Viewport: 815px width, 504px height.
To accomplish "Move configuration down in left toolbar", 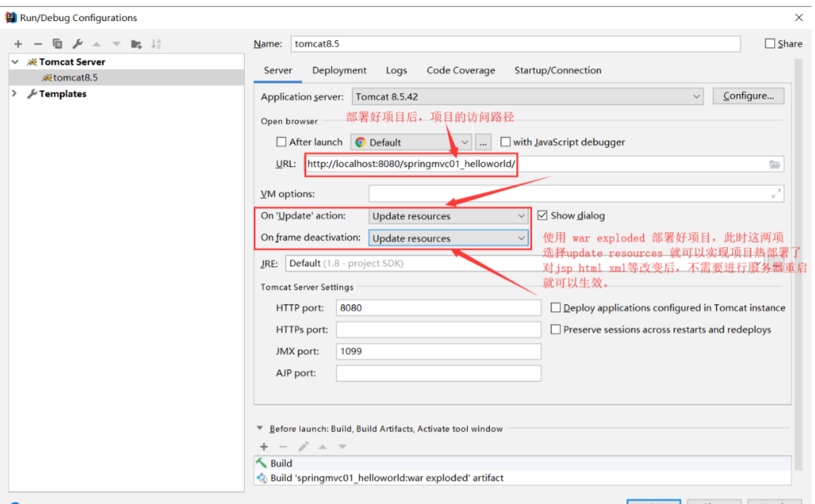I will pos(117,44).
